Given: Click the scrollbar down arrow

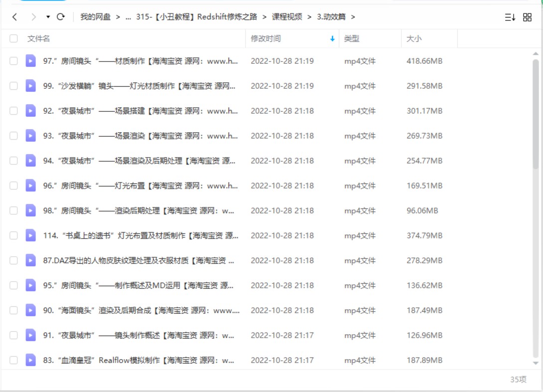Looking at the screenshot, I should (536, 363).
